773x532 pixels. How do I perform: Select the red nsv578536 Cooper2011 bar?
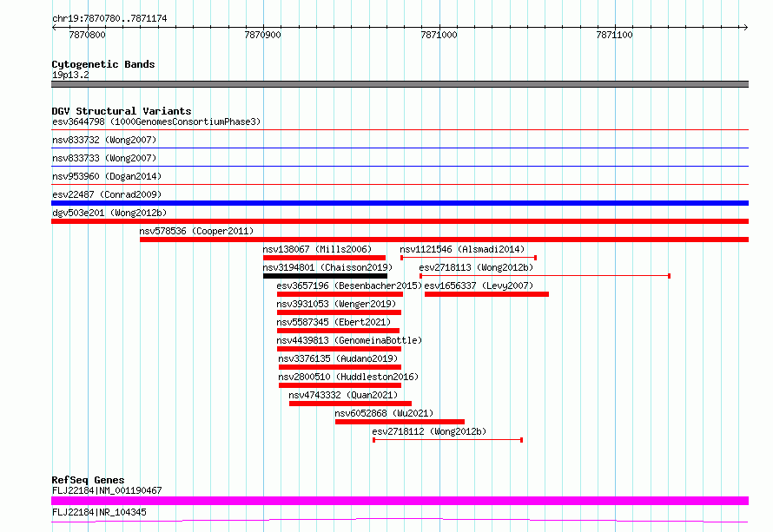(444, 240)
